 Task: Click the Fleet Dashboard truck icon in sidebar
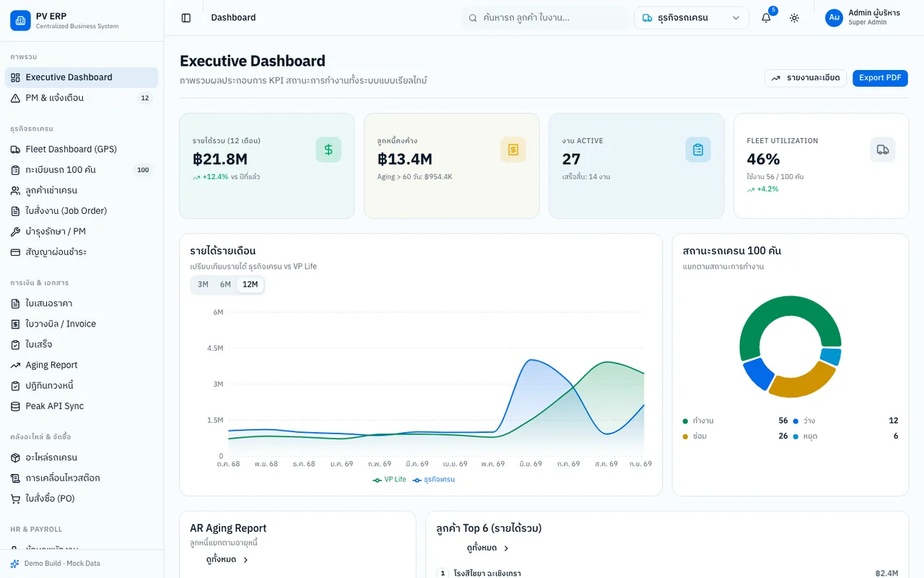pos(15,150)
